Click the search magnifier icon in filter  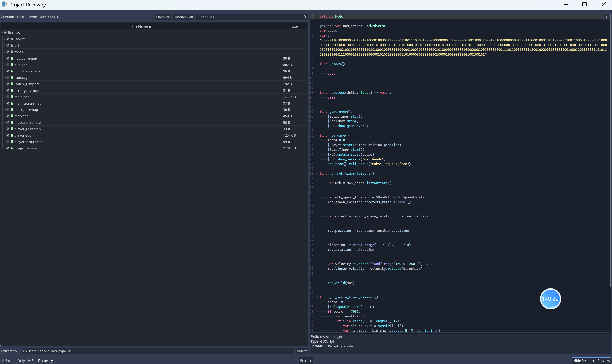(305, 17)
